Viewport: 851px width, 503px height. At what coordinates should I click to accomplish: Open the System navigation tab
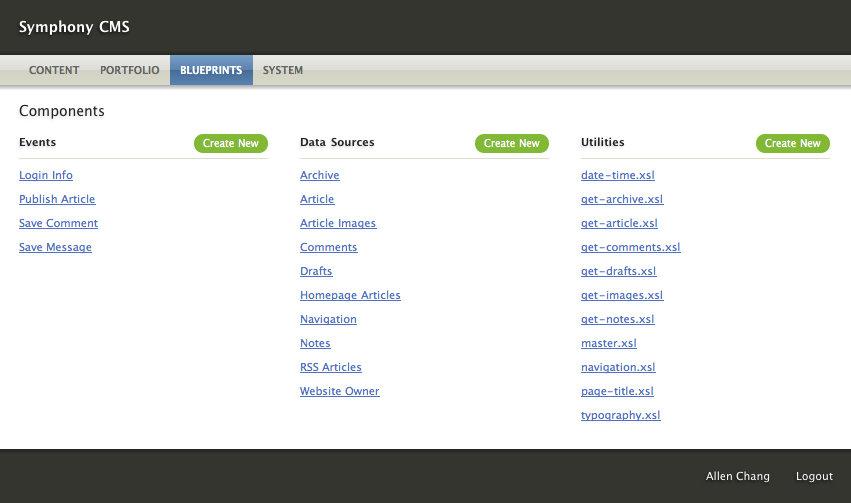283,70
